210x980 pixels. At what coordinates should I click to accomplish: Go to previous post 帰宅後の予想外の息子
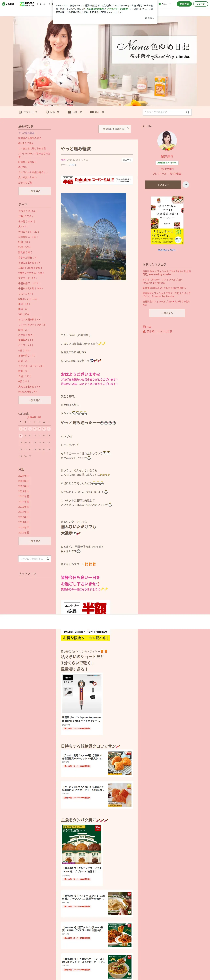tap(114, 129)
